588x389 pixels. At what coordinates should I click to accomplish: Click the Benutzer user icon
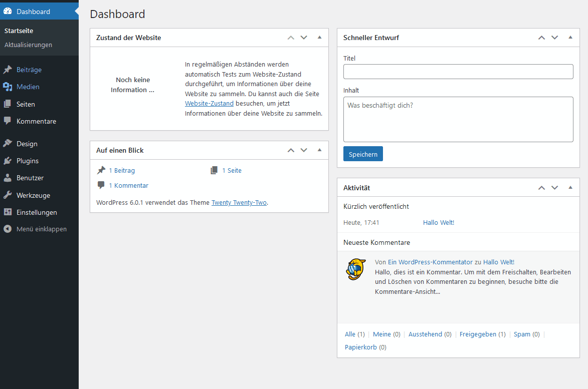point(8,178)
